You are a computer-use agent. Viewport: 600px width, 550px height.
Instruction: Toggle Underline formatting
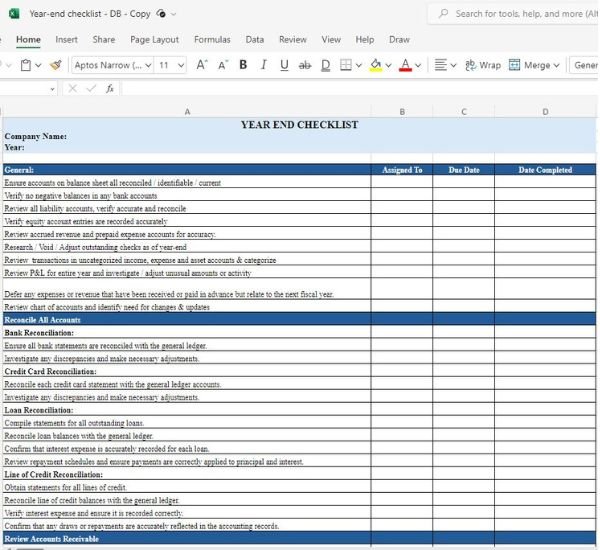(x=284, y=65)
